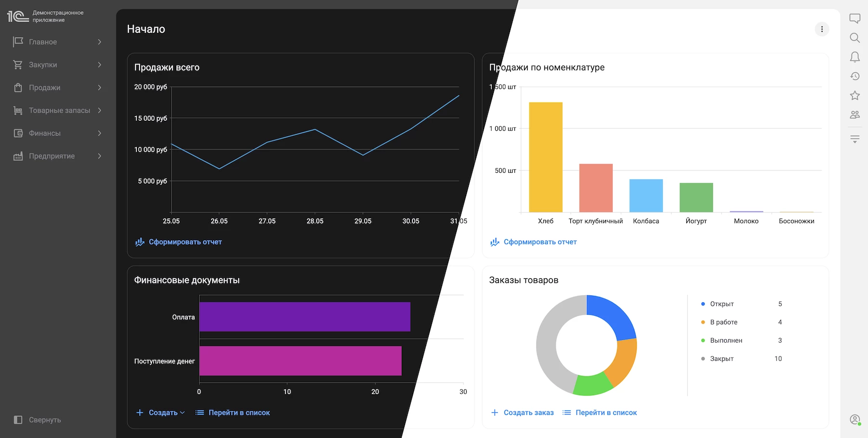
Task: Click the 1C application logo
Action: coord(18,16)
